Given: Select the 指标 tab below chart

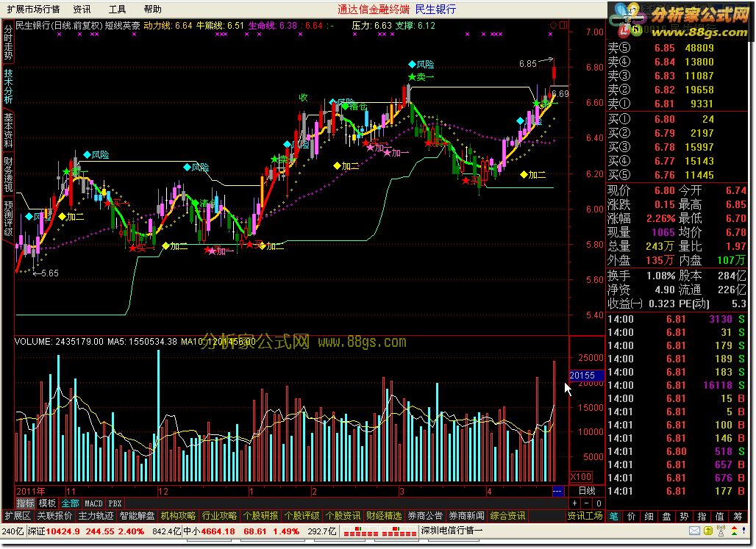Looking at the screenshot, I should tap(26, 503).
